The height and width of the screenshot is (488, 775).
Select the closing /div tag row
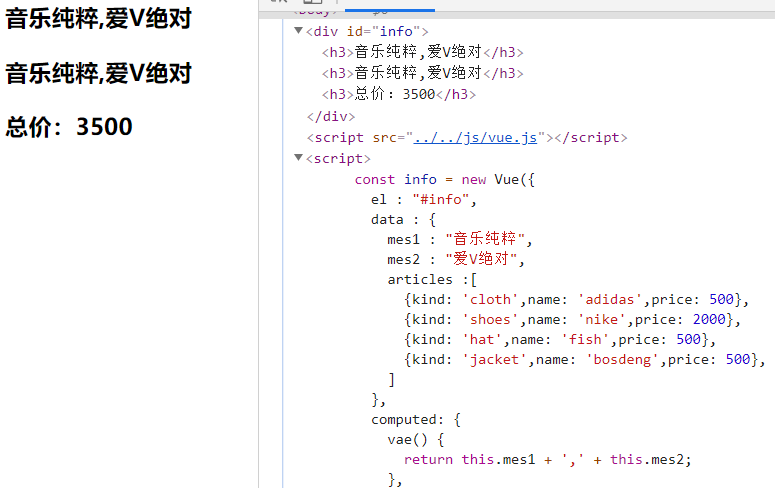(331, 116)
